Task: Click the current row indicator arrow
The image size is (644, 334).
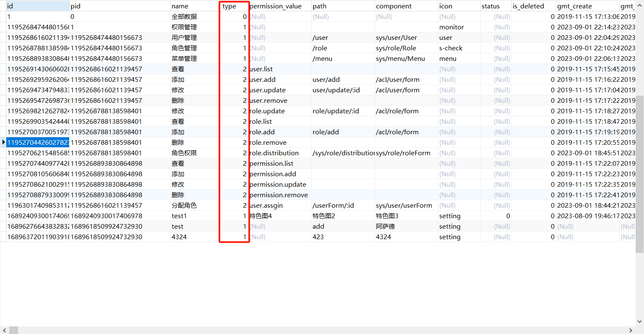Action: pyautogui.click(x=4, y=142)
